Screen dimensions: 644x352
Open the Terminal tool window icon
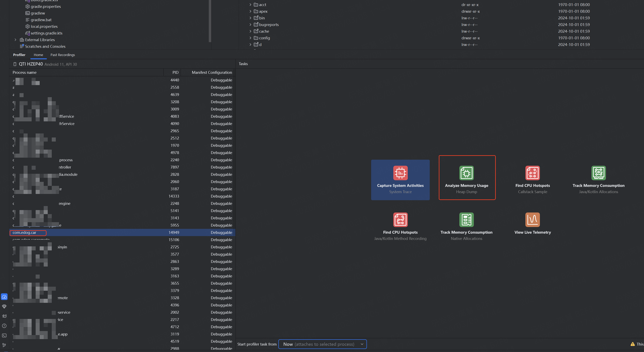(4, 335)
